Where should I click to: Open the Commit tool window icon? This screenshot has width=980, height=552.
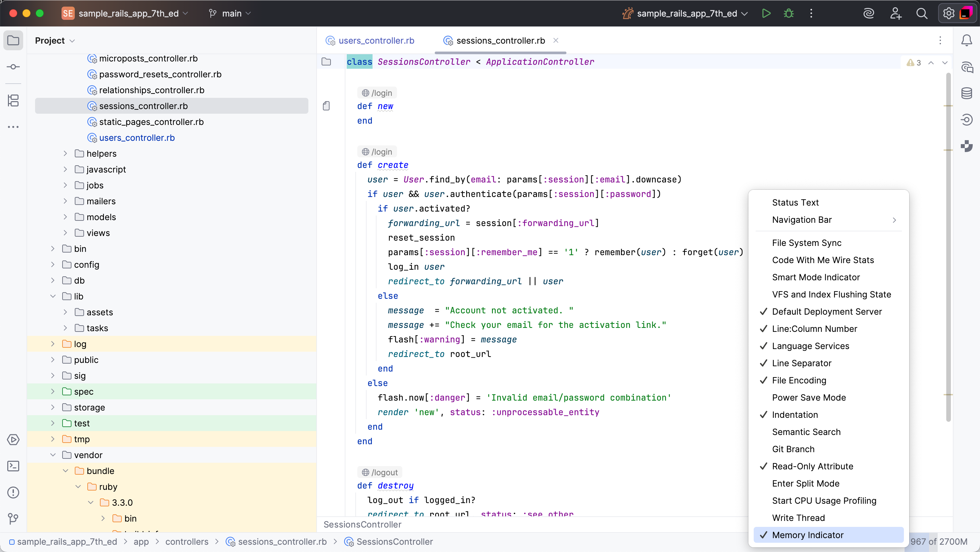tap(13, 67)
